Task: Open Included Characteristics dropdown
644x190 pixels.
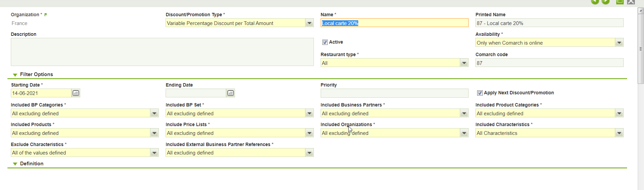Action: click(x=619, y=133)
